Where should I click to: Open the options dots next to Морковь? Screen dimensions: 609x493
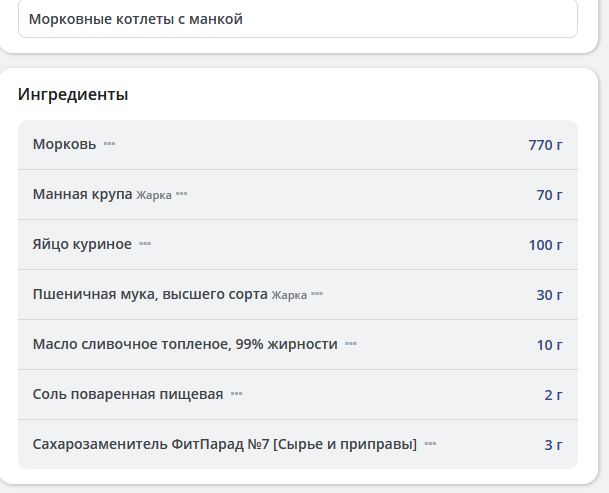(x=110, y=144)
